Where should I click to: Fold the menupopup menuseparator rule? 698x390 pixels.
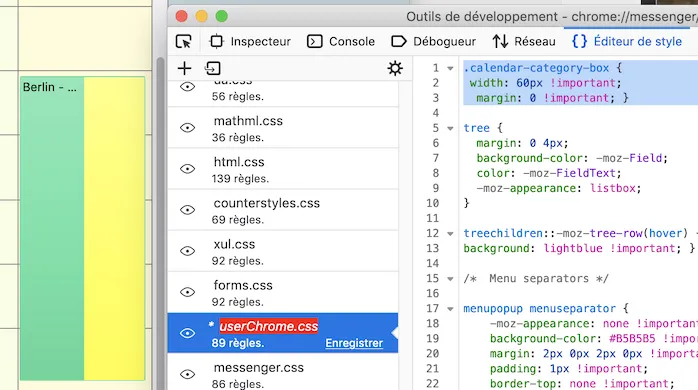pos(450,309)
